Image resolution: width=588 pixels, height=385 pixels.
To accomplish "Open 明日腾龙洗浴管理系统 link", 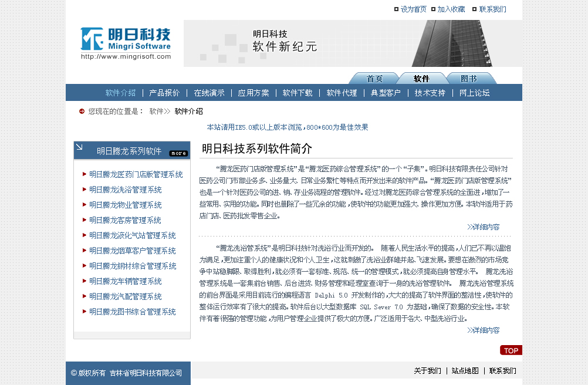I will (125, 190).
